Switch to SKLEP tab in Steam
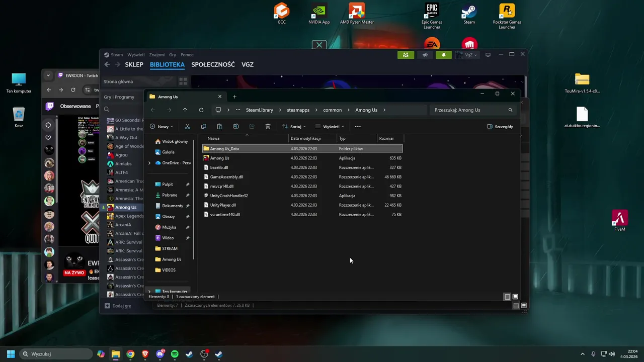Viewport: 644px width, 362px height. 134,65
